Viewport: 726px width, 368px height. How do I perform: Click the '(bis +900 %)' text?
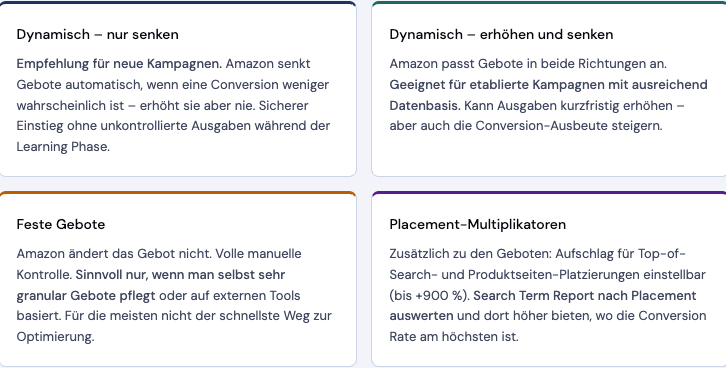click(x=429, y=296)
